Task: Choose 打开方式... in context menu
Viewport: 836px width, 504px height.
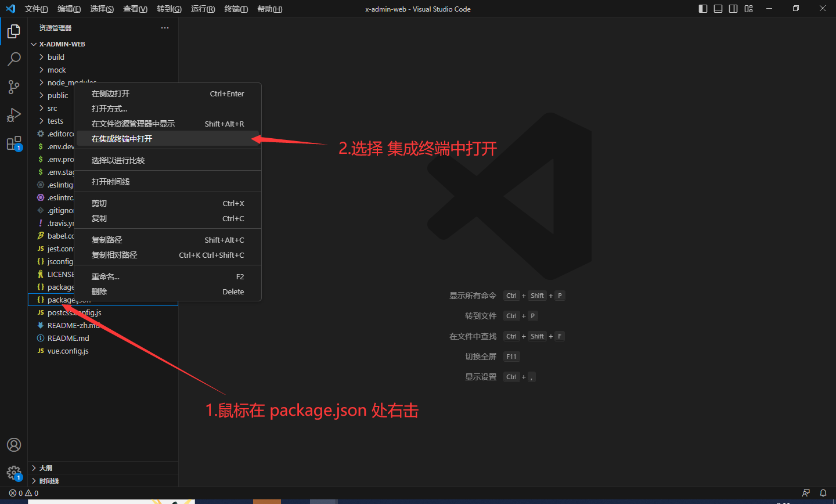Action: [168, 109]
